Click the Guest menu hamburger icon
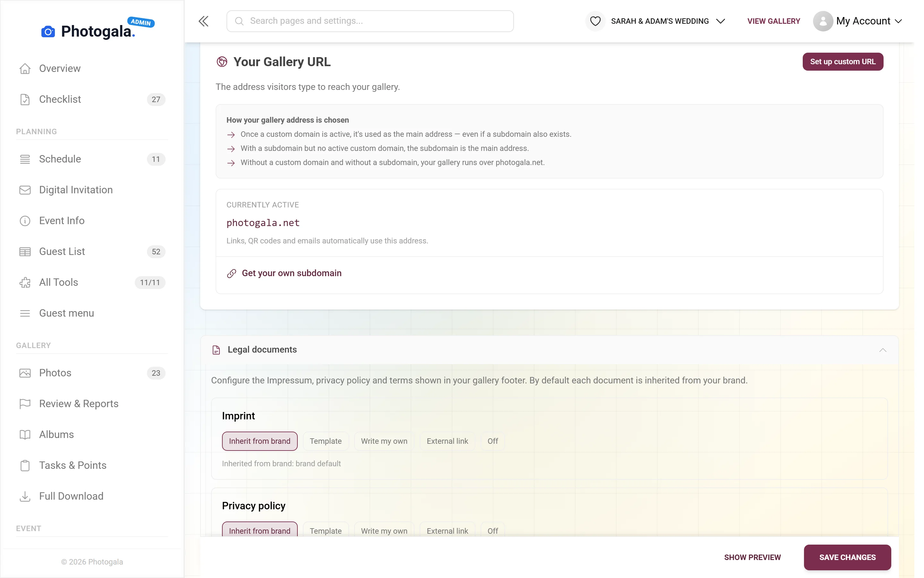The height and width of the screenshot is (578, 924). pos(25,313)
